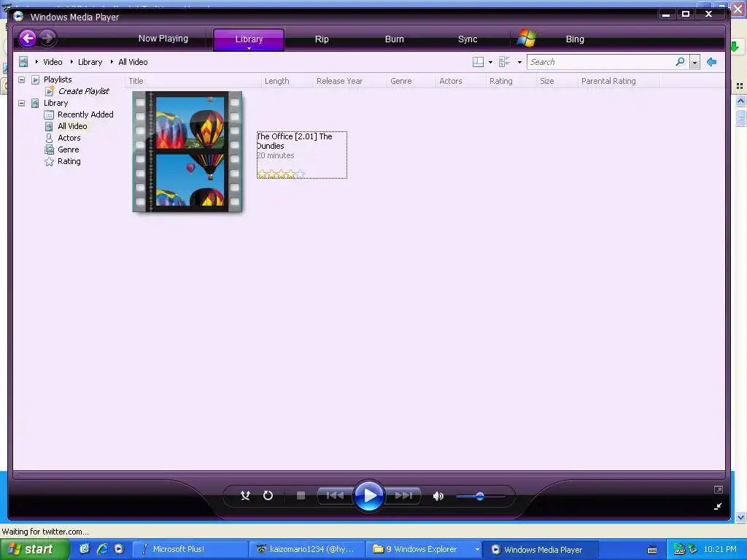
Task: Click the layout options icon
Action: 478,62
